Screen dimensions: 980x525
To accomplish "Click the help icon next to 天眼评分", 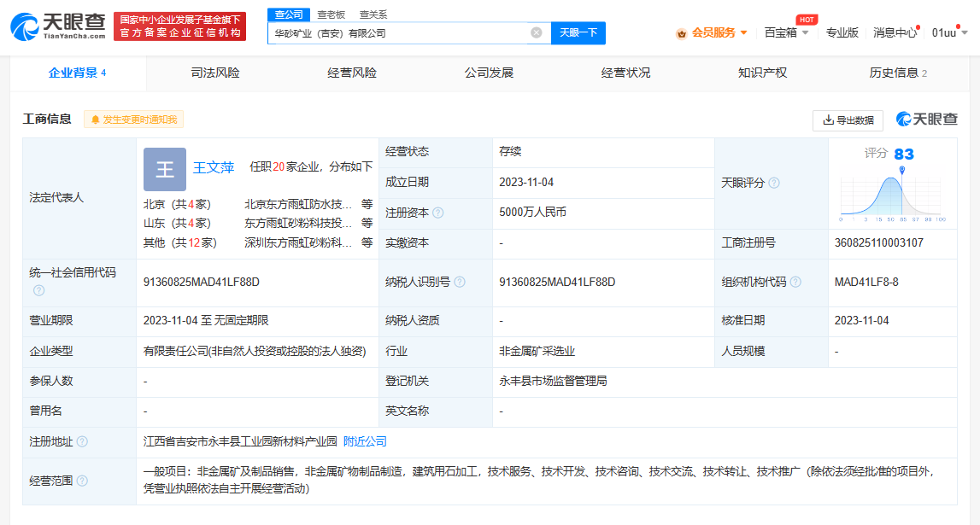I will point(774,183).
